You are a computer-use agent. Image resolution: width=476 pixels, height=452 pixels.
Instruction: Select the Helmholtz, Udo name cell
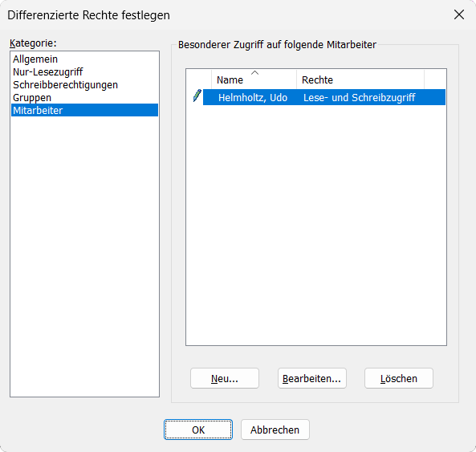(x=253, y=97)
